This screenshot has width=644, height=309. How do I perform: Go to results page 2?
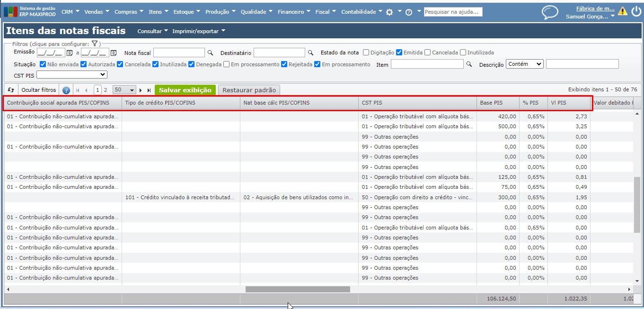click(106, 90)
